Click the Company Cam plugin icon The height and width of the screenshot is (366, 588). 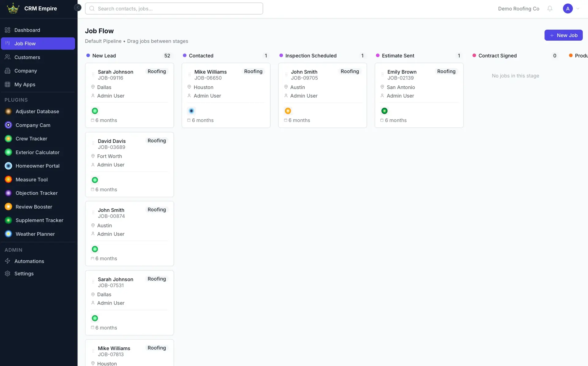[9, 125]
